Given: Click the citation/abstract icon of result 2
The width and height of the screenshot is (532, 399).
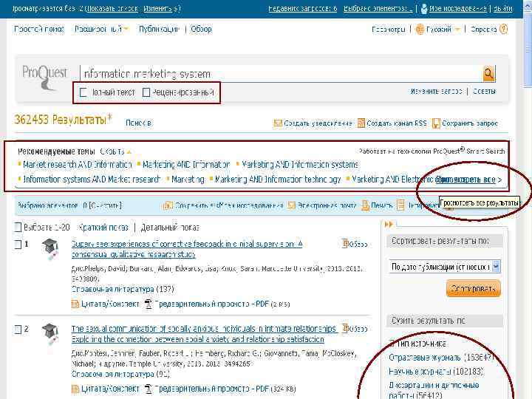Looking at the screenshot, I should pos(75,389).
